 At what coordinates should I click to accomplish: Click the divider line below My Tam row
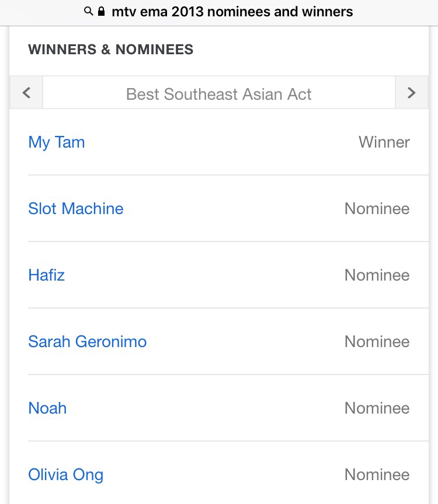[x=228, y=175]
